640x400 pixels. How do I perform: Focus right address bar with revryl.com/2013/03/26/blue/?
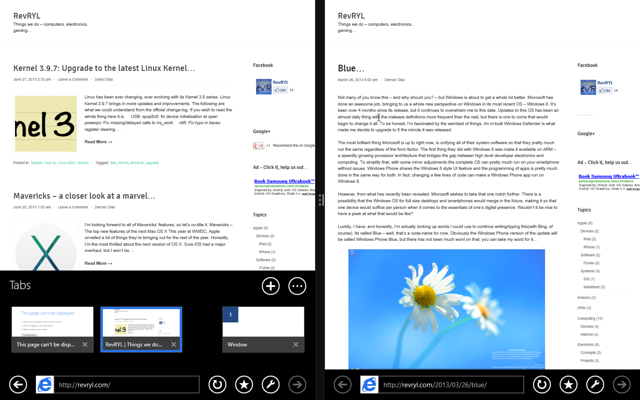pos(451,384)
